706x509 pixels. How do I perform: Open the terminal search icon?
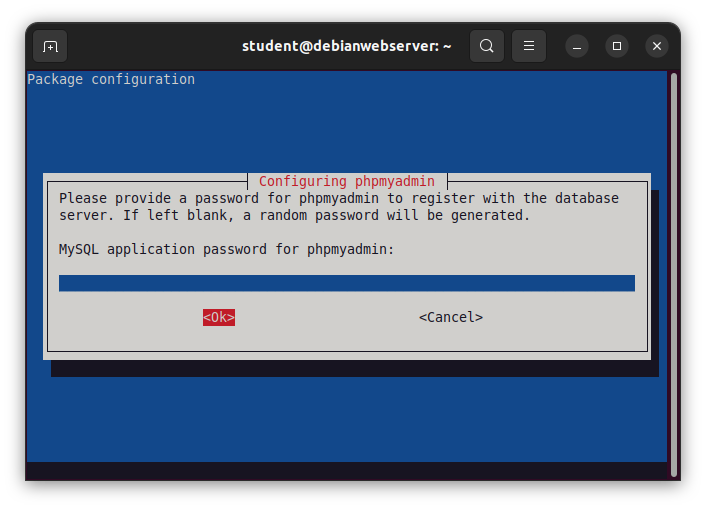(486, 46)
